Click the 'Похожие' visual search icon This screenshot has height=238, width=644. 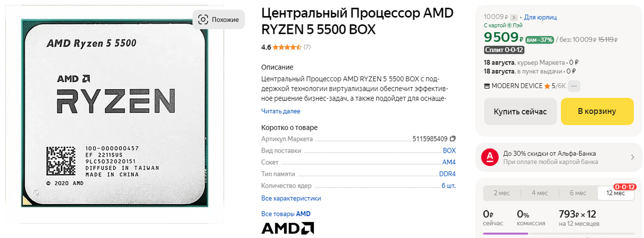[203, 20]
